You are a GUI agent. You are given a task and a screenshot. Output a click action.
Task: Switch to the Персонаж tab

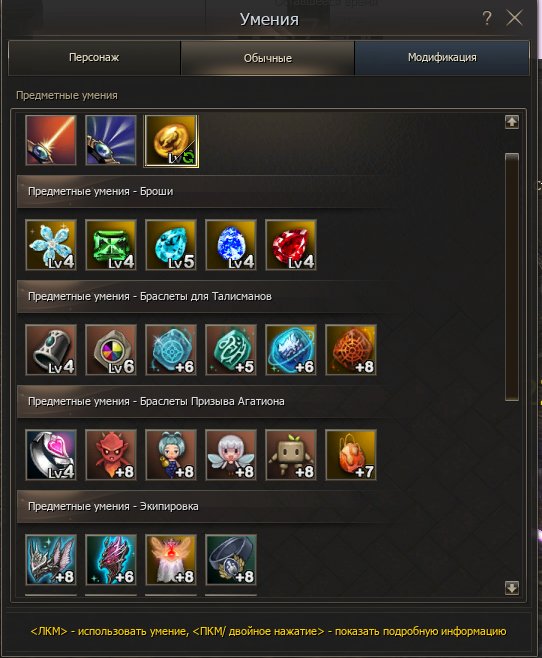(x=94, y=58)
